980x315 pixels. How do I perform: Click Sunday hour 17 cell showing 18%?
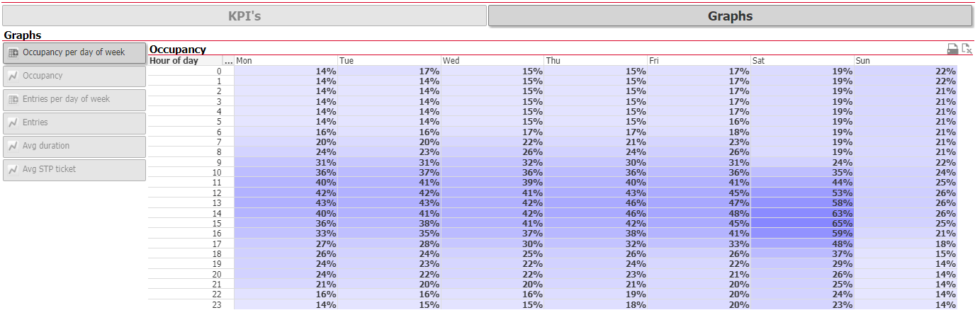coord(906,244)
